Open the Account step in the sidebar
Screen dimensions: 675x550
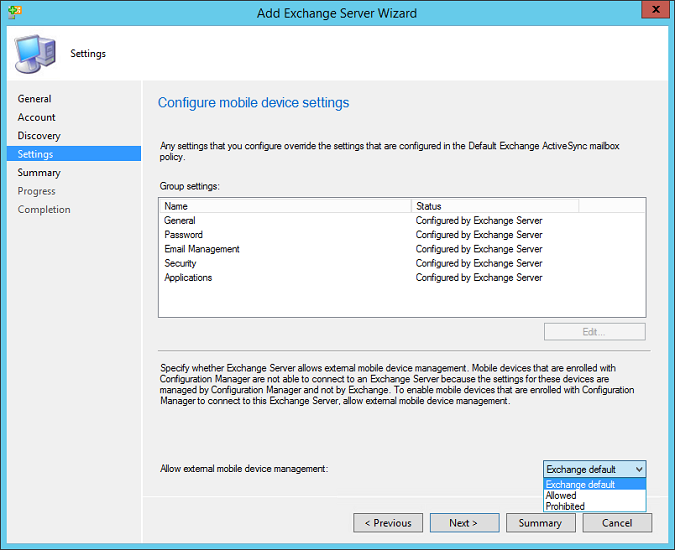(x=37, y=117)
